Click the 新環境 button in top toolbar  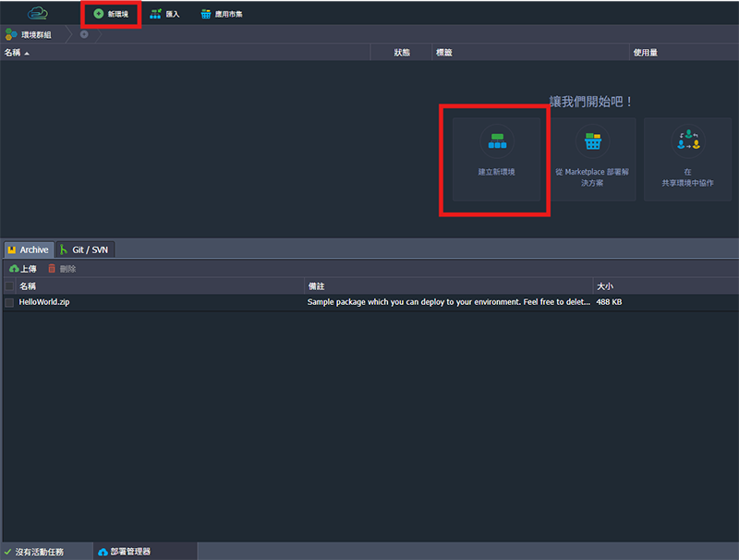tap(111, 14)
